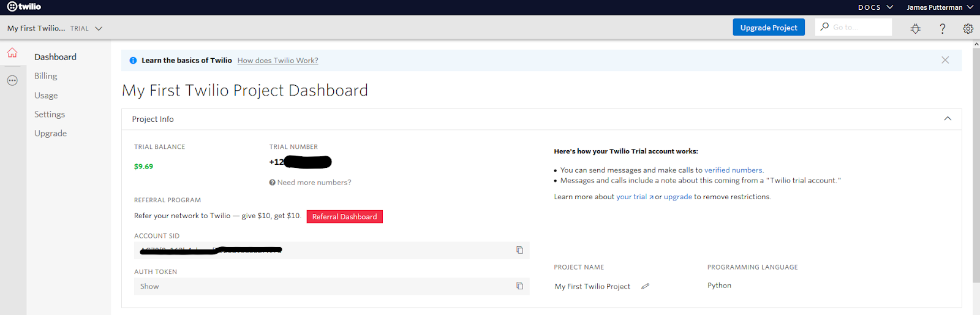Open the home console icon in sidebar
This screenshot has height=315, width=980.
pos(12,53)
